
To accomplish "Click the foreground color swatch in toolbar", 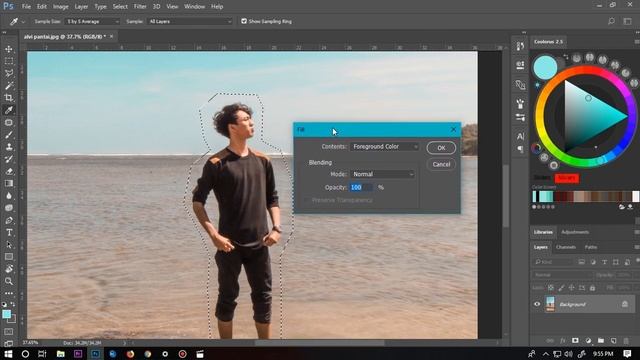I will (7, 314).
